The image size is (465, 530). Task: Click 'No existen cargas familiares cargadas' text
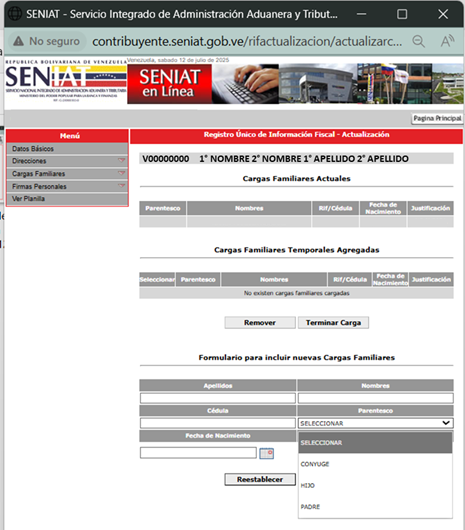click(x=296, y=293)
